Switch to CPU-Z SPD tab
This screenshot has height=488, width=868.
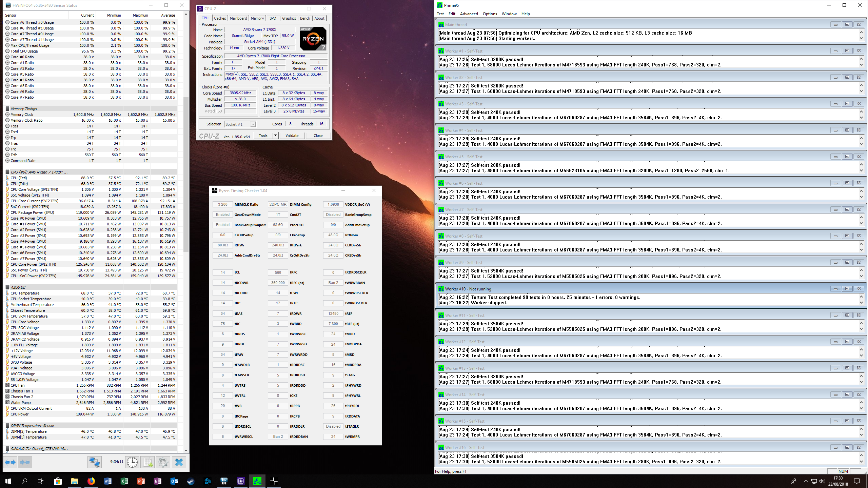tap(273, 18)
